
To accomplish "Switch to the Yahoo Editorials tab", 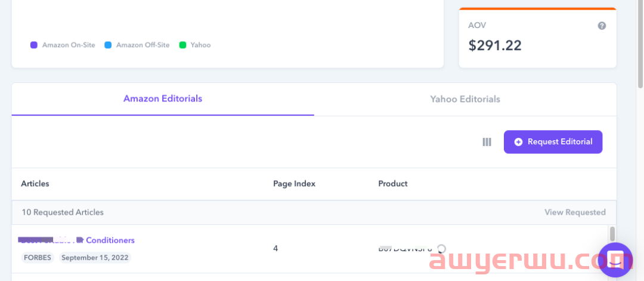I will click(x=465, y=99).
